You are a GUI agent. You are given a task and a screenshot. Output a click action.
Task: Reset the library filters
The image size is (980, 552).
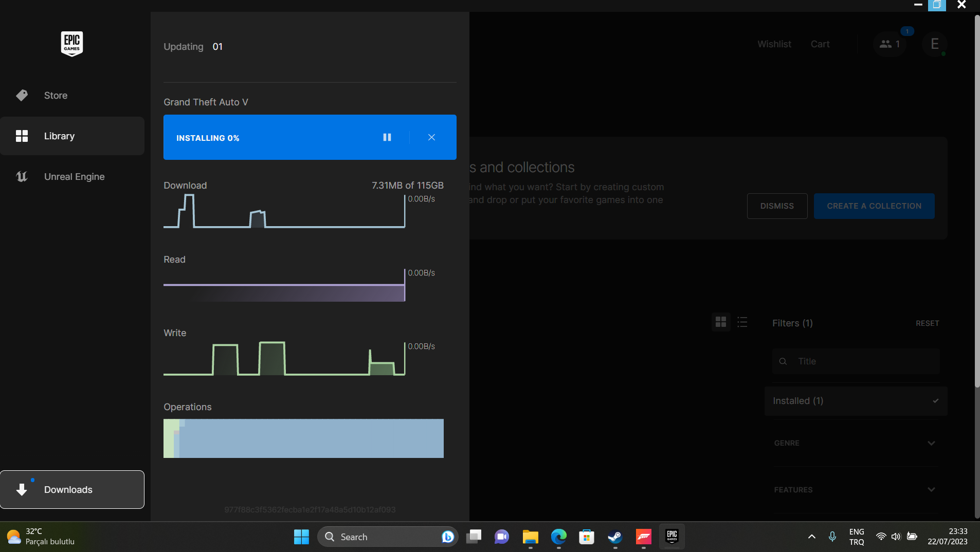(928, 323)
